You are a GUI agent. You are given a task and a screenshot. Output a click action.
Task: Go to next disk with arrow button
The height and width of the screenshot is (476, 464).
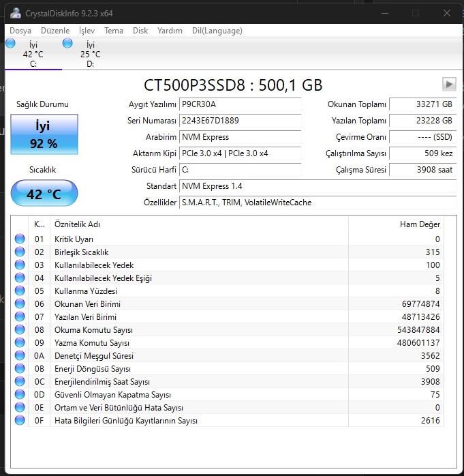(x=449, y=84)
